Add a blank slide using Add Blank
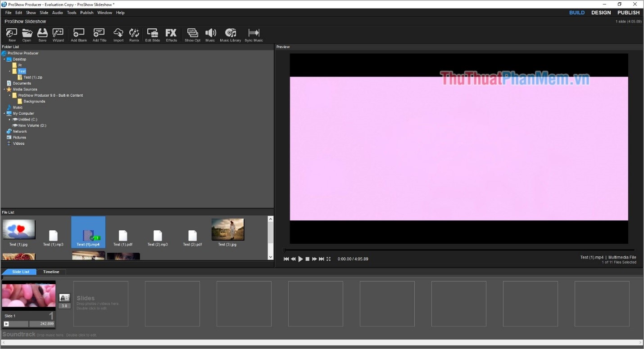This screenshot has height=349, width=644. pyautogui.click(x=78, y=35)
